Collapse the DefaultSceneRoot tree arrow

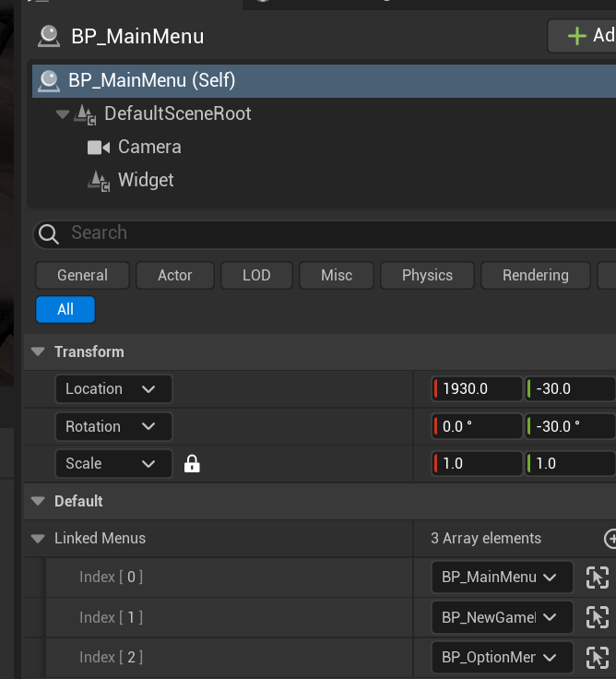pos(63,114)
